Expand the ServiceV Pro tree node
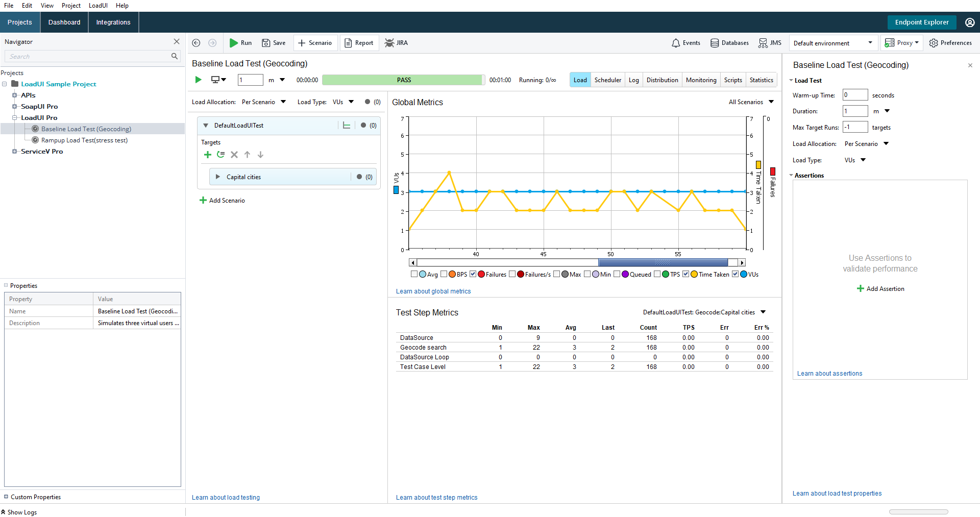Viewport: 980px width, 517px height. (15, 152)
